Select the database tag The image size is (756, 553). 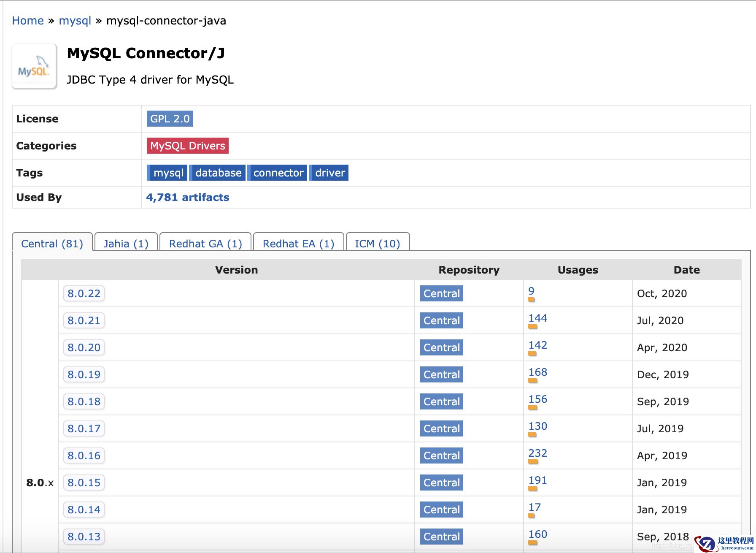[x=218, y=173]
